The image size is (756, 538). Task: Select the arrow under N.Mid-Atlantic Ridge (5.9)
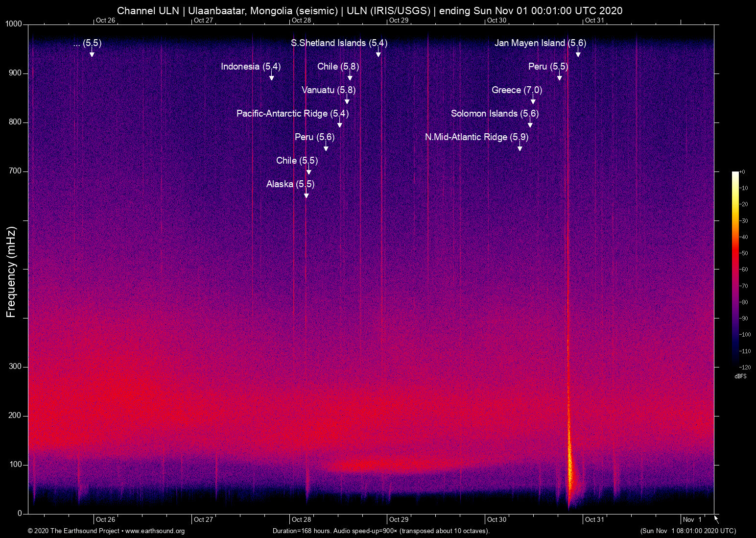(x=520, y=147)
